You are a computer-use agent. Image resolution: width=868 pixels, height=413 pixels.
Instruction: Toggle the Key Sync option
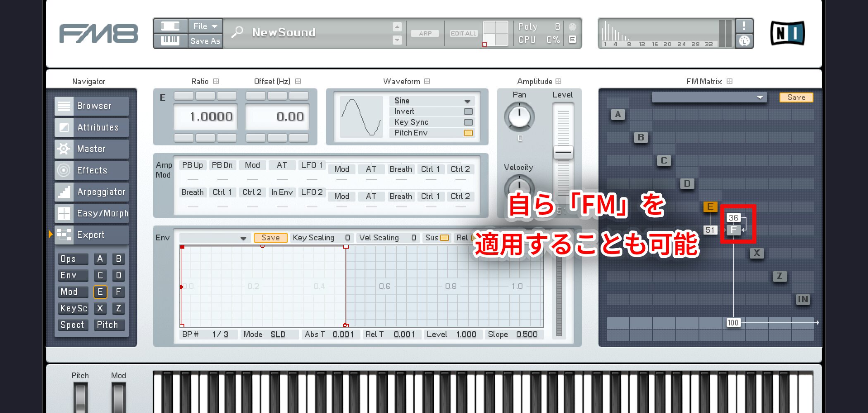[468, 122]
